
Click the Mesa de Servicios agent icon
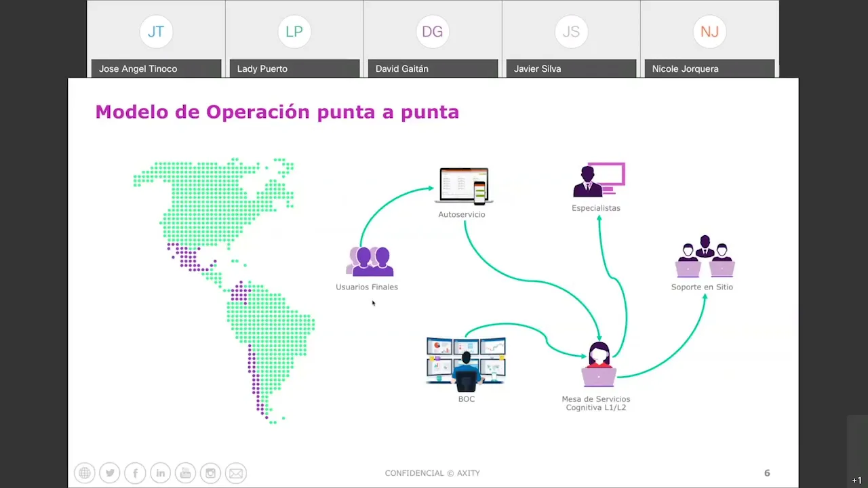[x=599, y=365]
